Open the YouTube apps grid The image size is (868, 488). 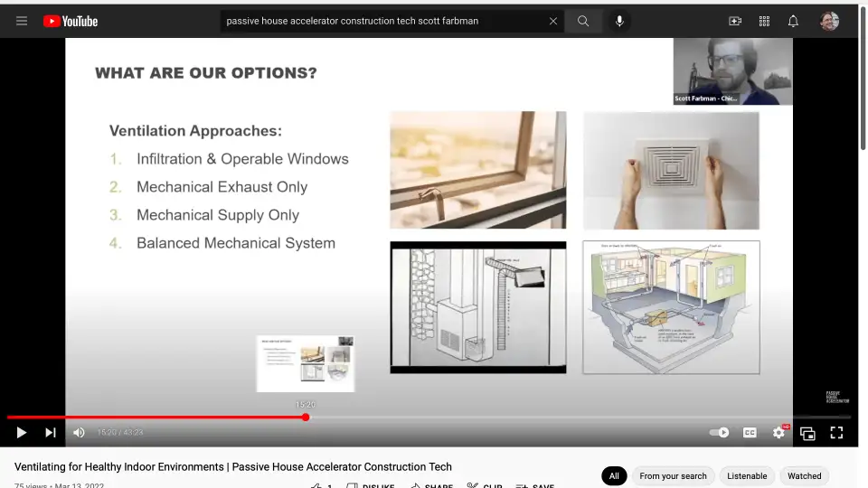pos(764,21)
